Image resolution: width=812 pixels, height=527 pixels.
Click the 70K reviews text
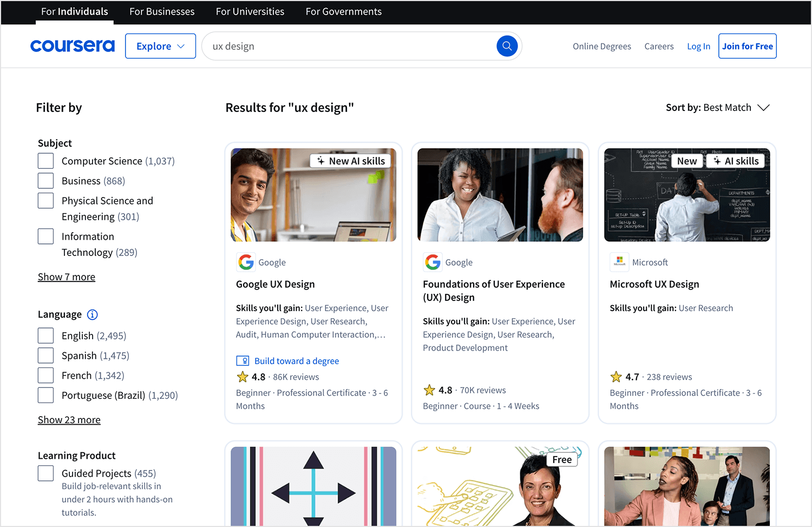(x=483, y=390)
